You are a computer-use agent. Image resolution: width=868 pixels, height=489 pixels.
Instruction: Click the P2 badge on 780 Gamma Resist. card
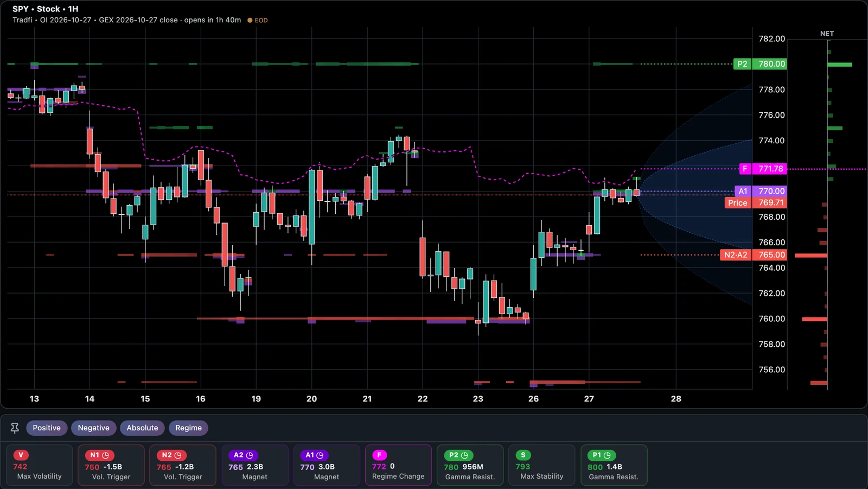click(x=458, y=455)
